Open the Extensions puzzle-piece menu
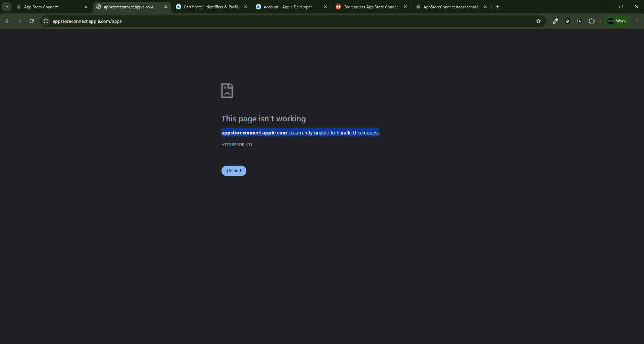644x344 pixels. pyautogui.click(x=592, y=21)
